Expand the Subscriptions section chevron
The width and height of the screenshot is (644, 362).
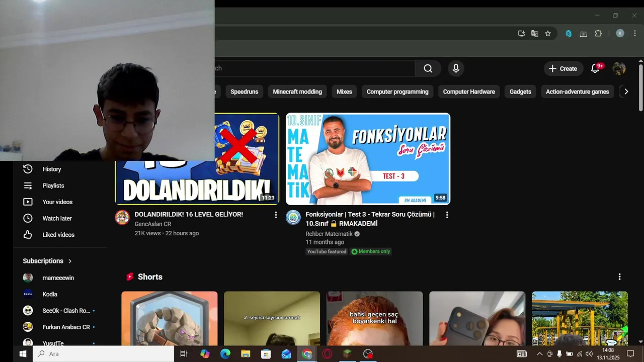(x=70, y=261)
